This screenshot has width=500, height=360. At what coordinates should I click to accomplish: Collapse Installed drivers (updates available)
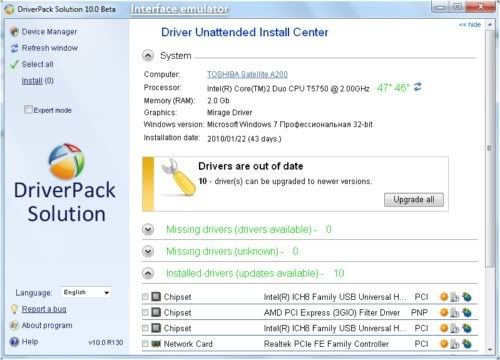(148, 273)
